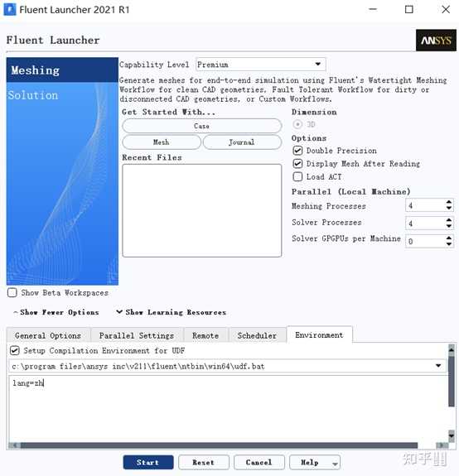
Task: Click the Reset button
Action: click(204, 462)
